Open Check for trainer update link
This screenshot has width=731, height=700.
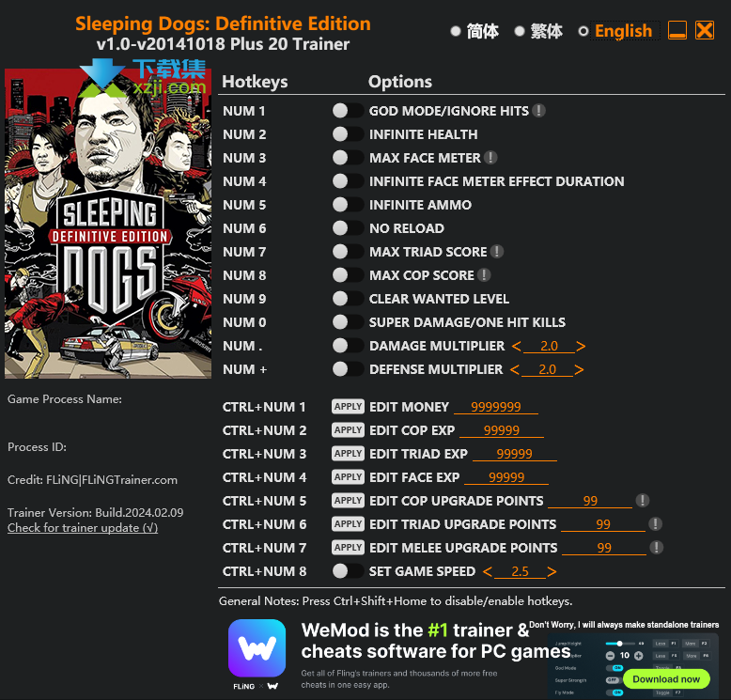click(x=83, y=528)
